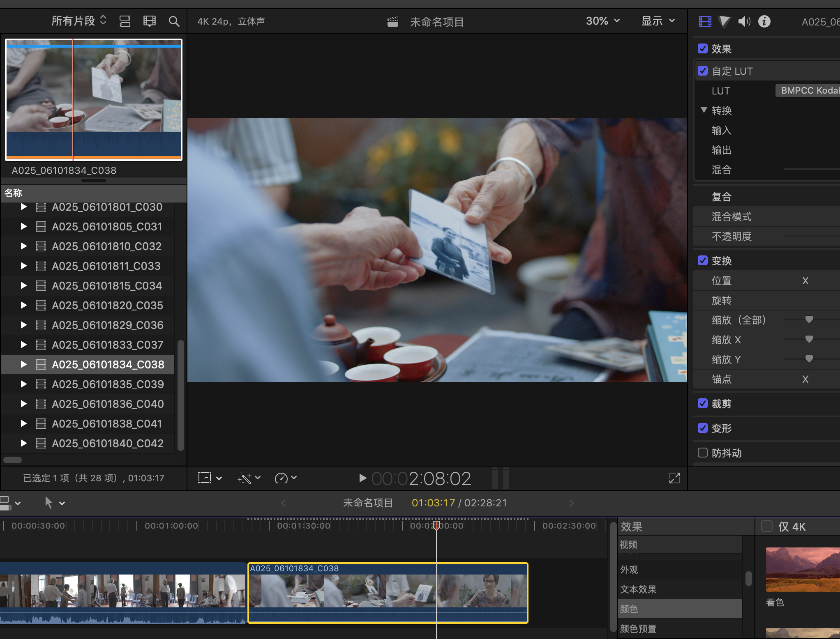The image size is (840, 639).
Task: Select the 外观 effects category
Action: tap(680, 570)
